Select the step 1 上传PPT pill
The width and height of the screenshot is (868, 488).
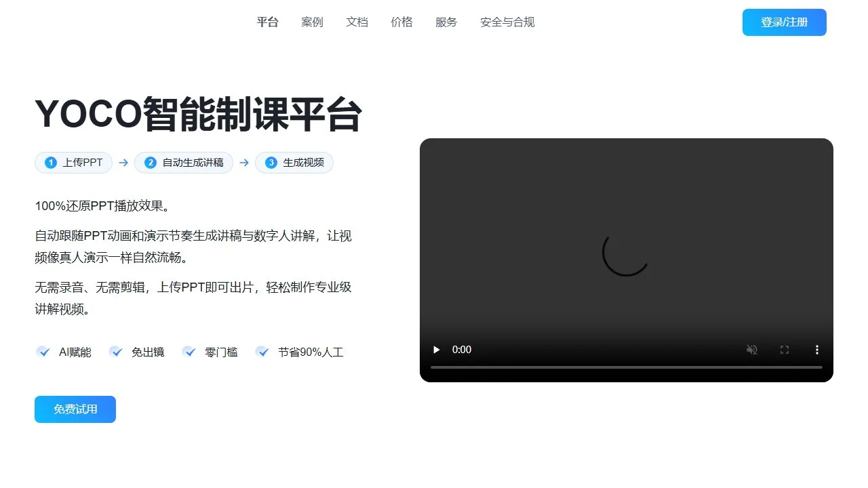73,163
